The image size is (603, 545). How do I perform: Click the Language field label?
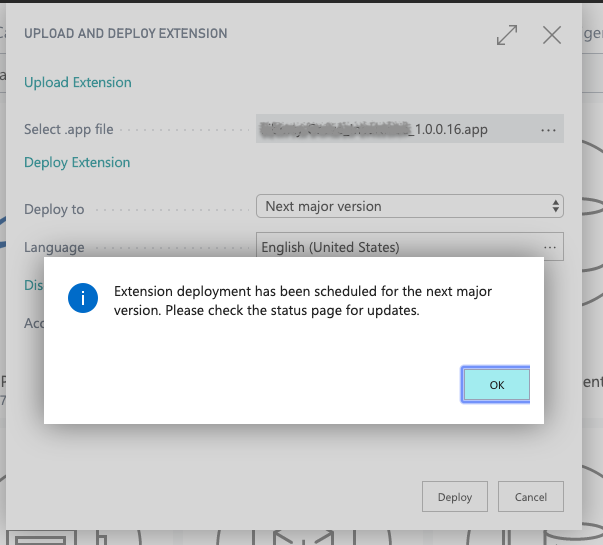(x=54, y=247)
